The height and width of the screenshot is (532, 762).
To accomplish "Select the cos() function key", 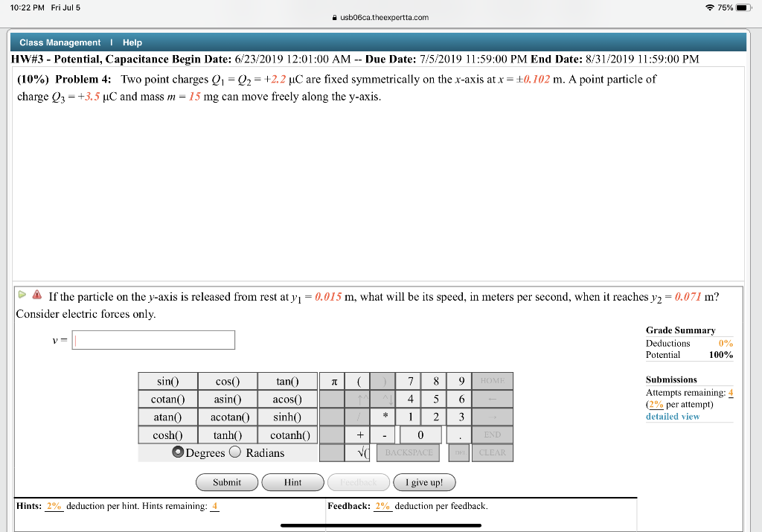I will [227, 381].
